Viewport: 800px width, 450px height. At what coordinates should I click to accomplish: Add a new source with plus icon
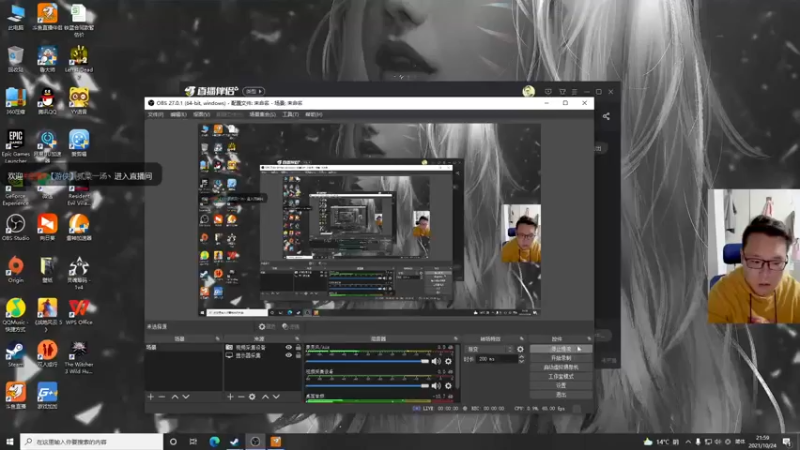[230, 396]
